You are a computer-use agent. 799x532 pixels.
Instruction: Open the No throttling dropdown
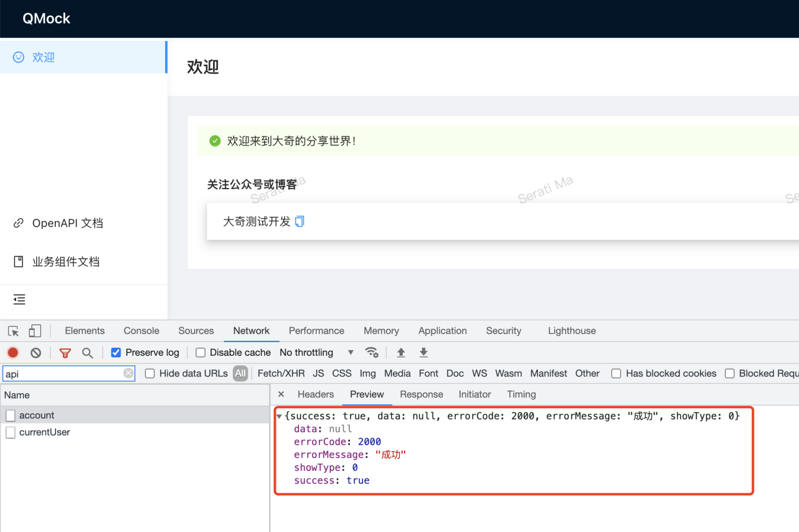click(x=316, y=353)
